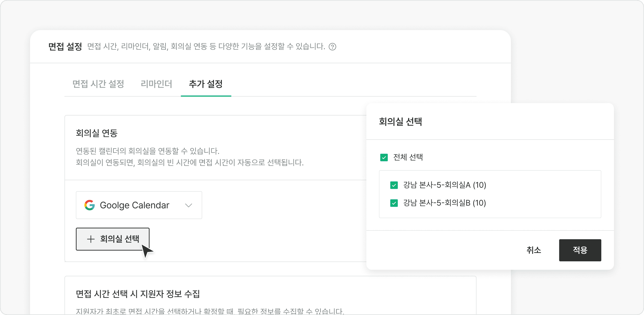Uncheck 강남 본사-5-회의실B (10) checkbox
The width and height of the screenshot is (644, 315).
394,203
